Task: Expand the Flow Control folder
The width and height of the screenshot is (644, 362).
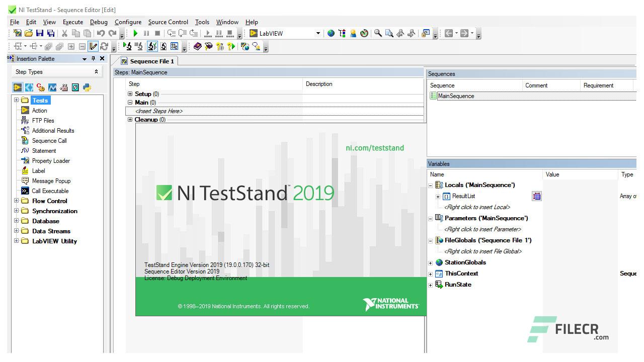Action: [16, 201]
